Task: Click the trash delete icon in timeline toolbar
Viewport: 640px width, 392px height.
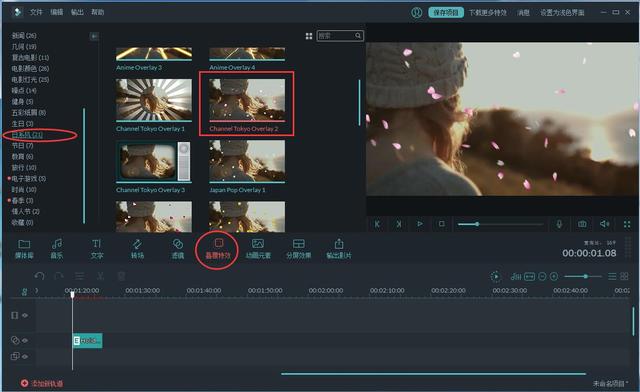Action: tap(121, 276)
